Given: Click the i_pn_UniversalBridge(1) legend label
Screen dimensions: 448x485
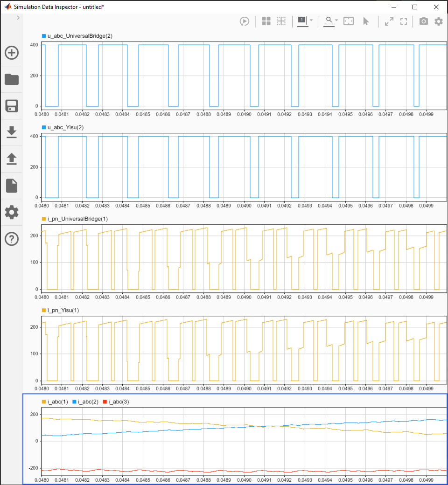Looking at the screenshot, I should coord(77,219).
